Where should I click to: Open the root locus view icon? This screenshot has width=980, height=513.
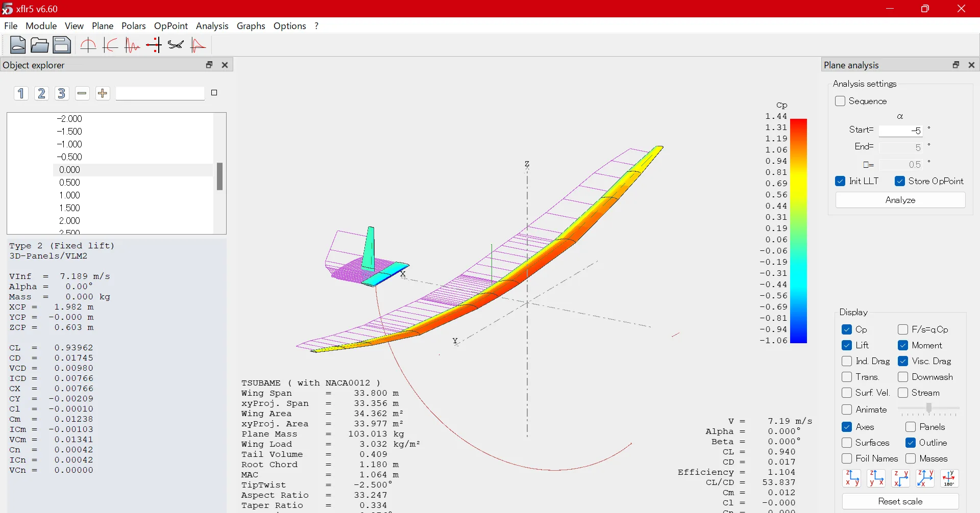pyautogui.click(x=154, y=45)
